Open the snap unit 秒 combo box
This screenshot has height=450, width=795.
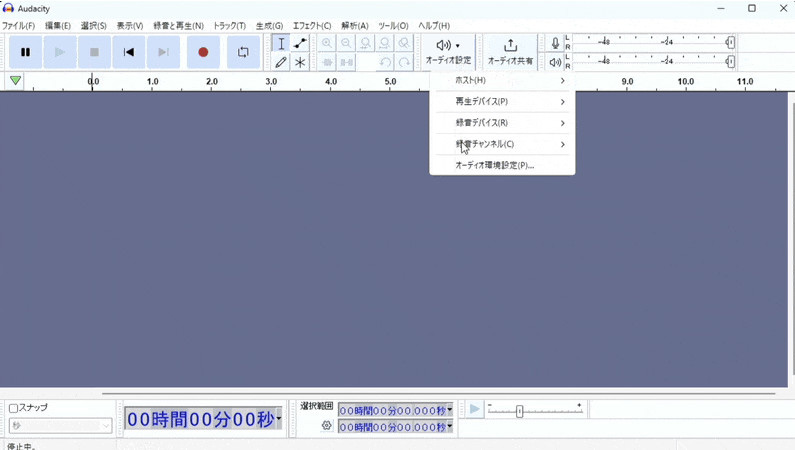pyautogui.click(x=60, y=426)
